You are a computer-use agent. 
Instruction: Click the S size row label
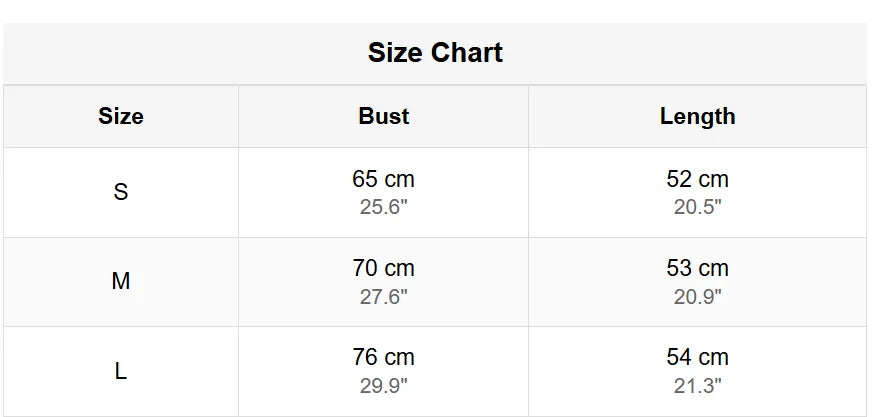click(121, 192)
